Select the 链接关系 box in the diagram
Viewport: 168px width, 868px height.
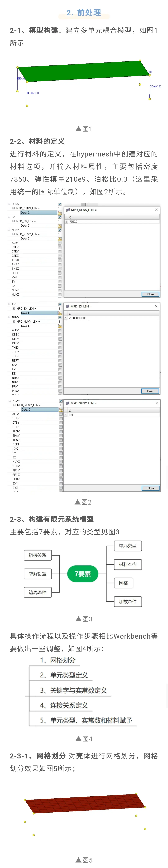38,555
